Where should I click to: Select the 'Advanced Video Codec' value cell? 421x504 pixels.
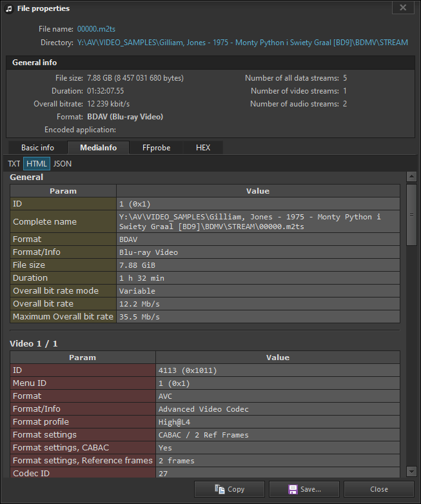pyautogui.click(x=278, y=409)
